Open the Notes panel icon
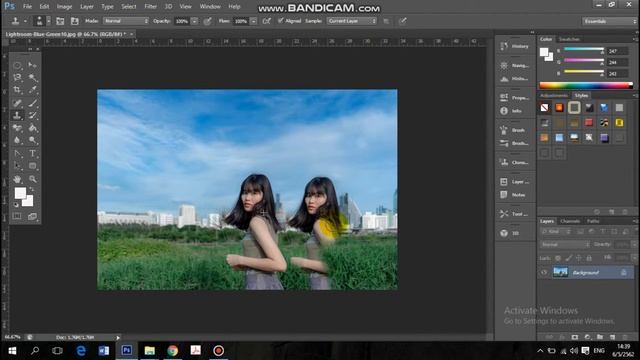Screen dimensions: 640x360 pyautogui.click(x=504, y=195)
